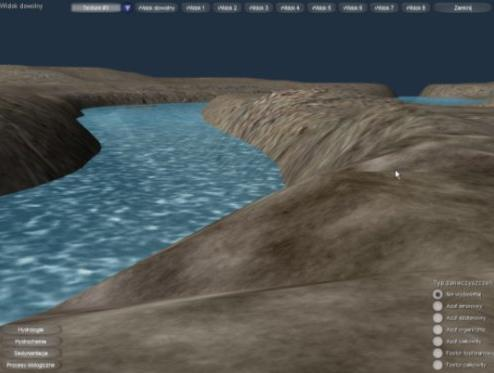Select the 'Azot całkowity' radio option
The height and width of the screenshot is (373, 494).
[x=438, y=341]
